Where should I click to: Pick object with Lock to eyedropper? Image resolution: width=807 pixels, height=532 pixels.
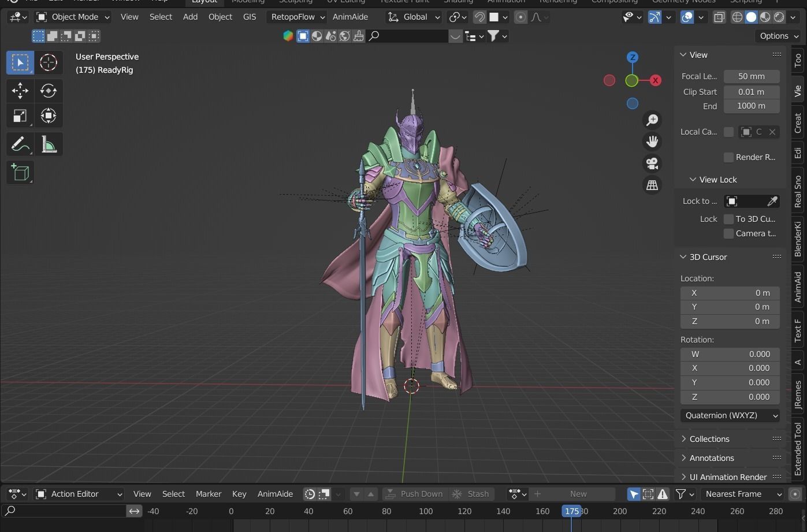pos(772,201)
